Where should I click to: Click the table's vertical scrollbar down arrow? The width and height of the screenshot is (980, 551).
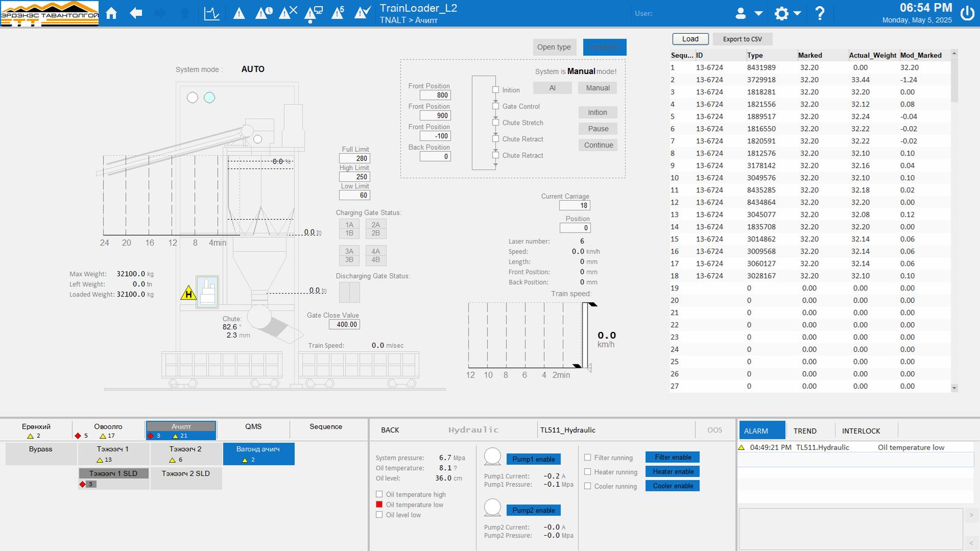(x=954, y=388)
